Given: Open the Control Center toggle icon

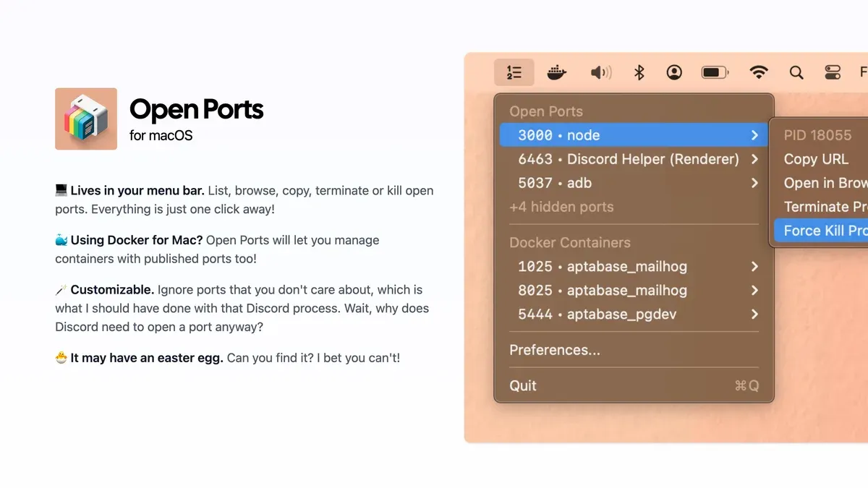Looking at the screenshot, I should (x=833, y=72).
